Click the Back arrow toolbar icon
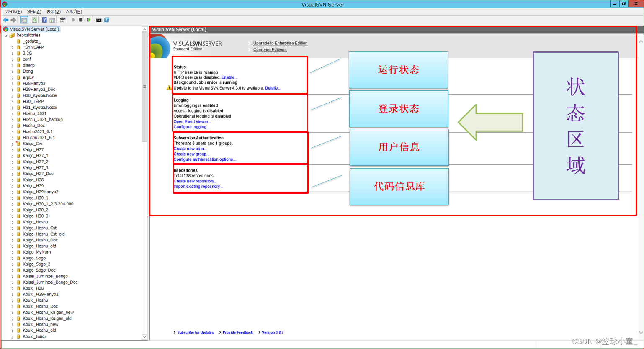644x349 pixels. coord(6,20)
